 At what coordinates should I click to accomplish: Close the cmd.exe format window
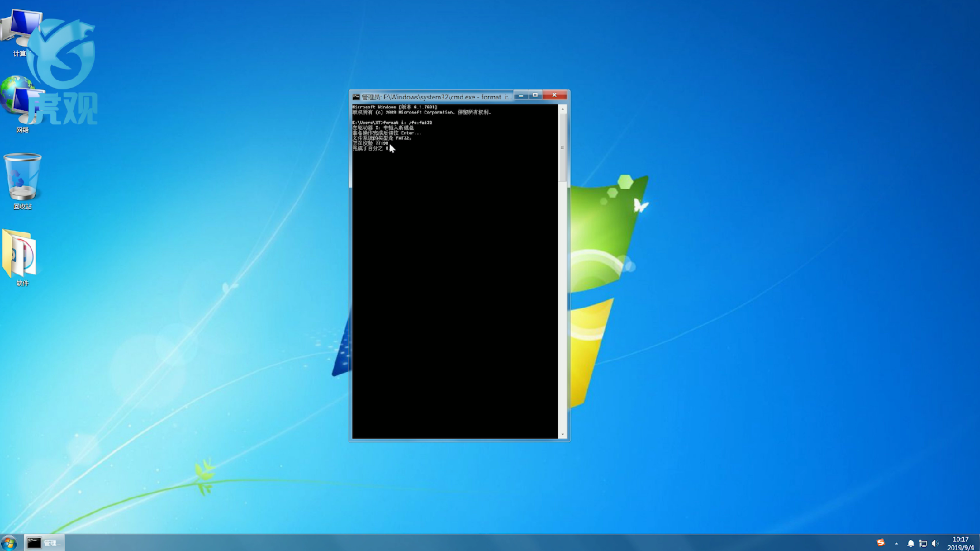554,95
